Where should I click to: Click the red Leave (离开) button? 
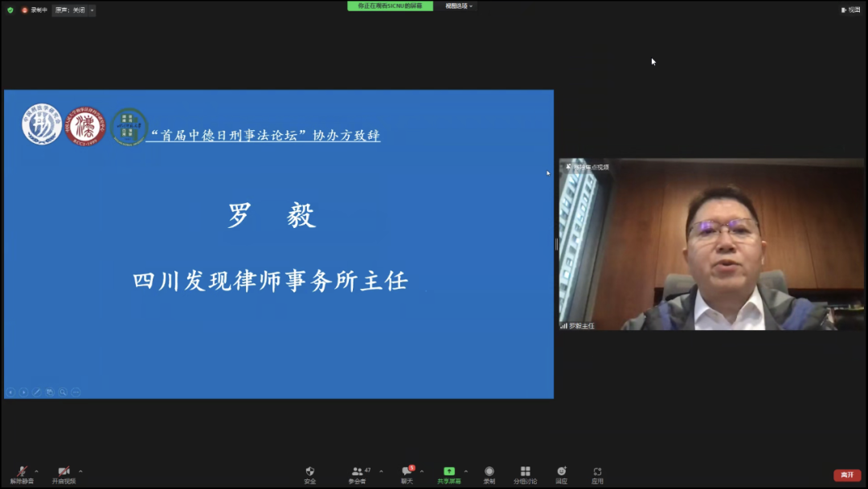click(847, 475)
